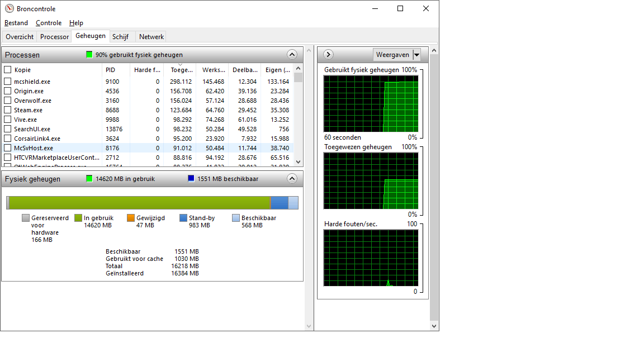Open the Controle menu
The image size is (644, 362).
[49, 23]
